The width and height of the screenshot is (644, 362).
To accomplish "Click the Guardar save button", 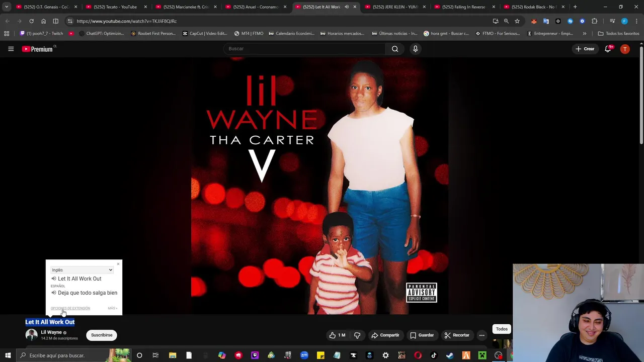I will click(x=422, y=335).
